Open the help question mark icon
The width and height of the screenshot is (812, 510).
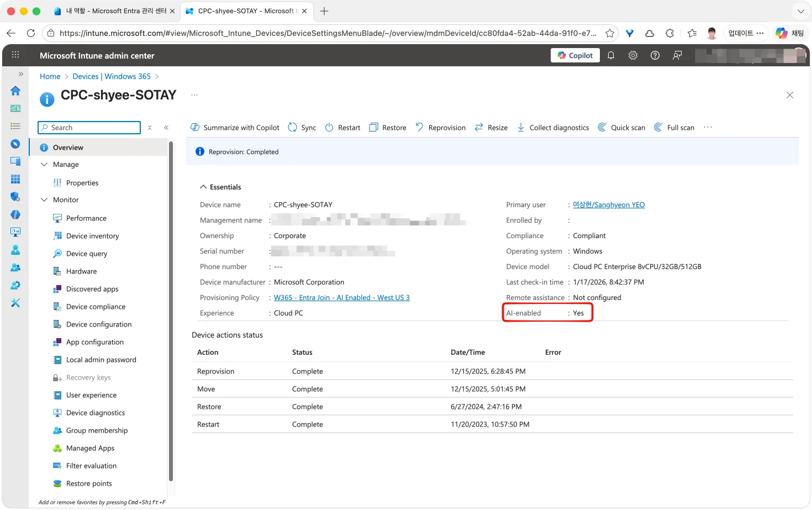point(655,55)
